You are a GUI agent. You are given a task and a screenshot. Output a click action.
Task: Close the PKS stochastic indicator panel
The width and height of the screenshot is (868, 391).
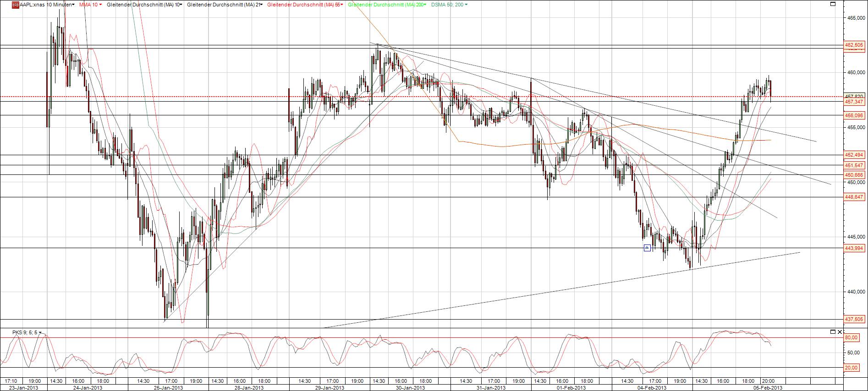point(839,331)
